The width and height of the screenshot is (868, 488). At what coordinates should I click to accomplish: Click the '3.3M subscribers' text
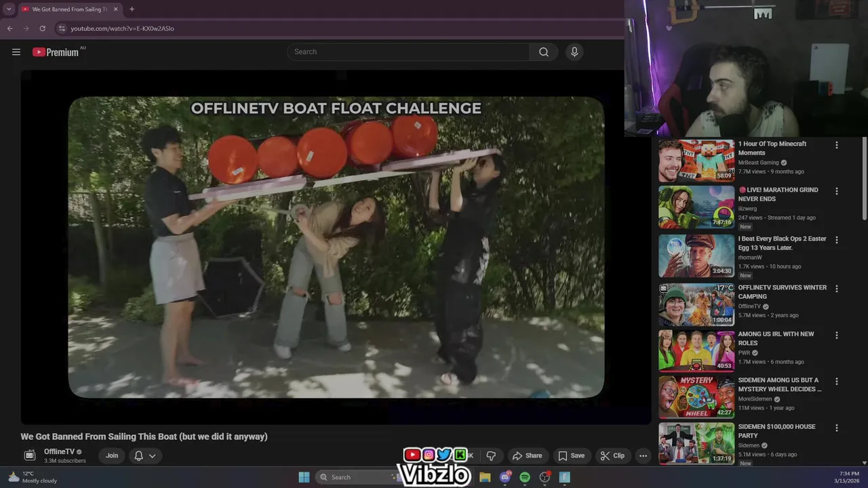pyautogui.click(x=65, y=461)
